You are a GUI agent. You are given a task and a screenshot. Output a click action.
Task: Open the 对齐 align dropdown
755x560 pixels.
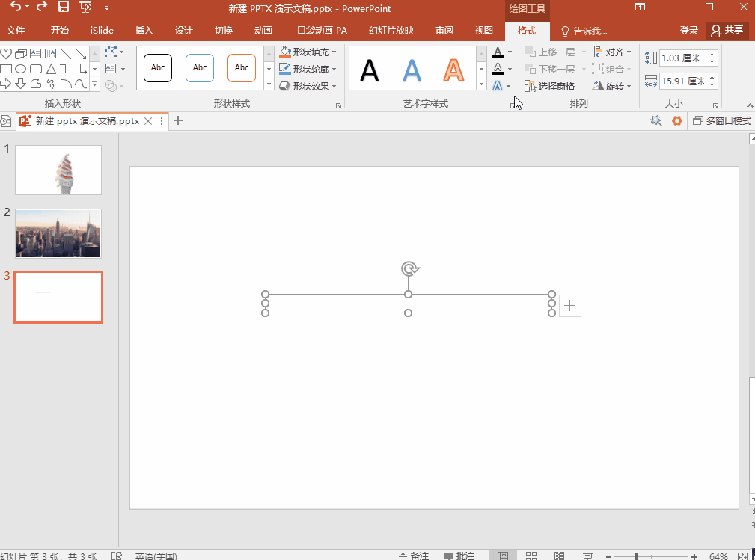(613, 52)
